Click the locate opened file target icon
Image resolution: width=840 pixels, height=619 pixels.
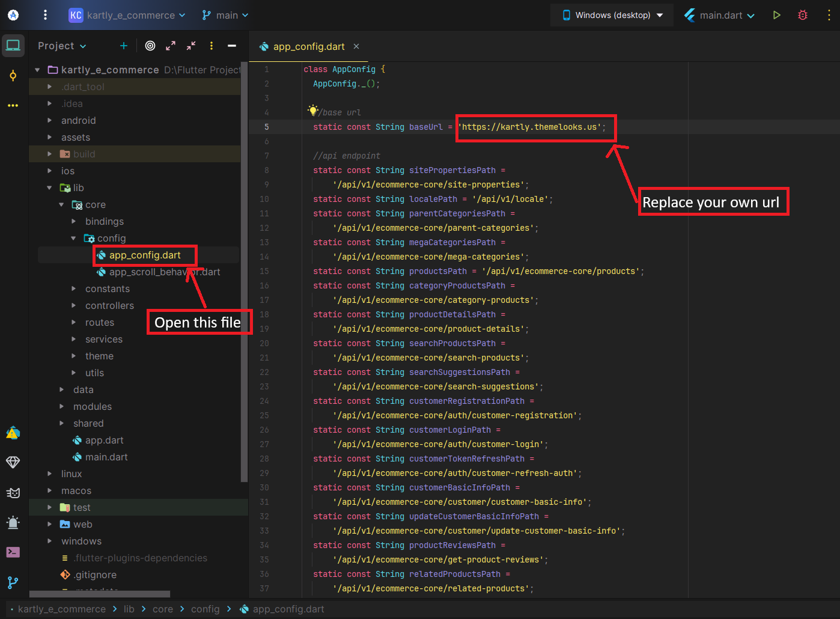[x=150, y=46]
